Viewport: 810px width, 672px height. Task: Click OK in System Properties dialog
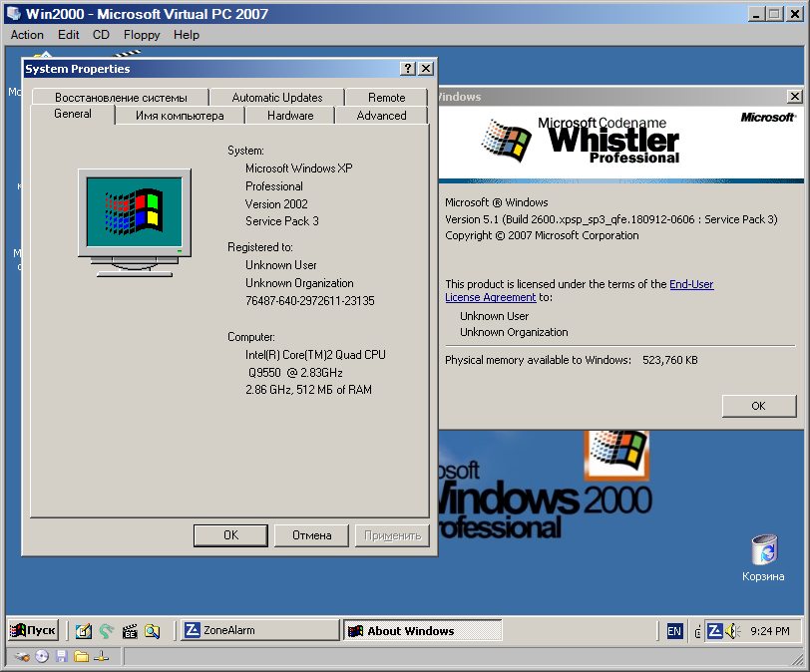coord(230,535)
